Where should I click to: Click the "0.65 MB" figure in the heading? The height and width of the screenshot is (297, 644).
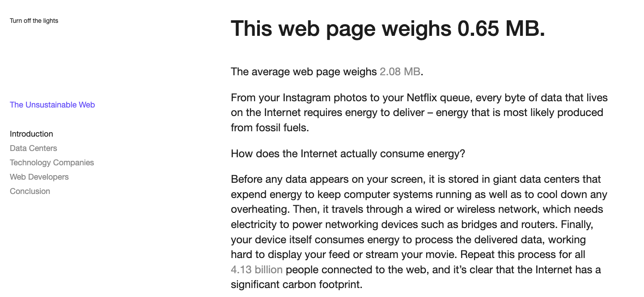tap(500, 29)
